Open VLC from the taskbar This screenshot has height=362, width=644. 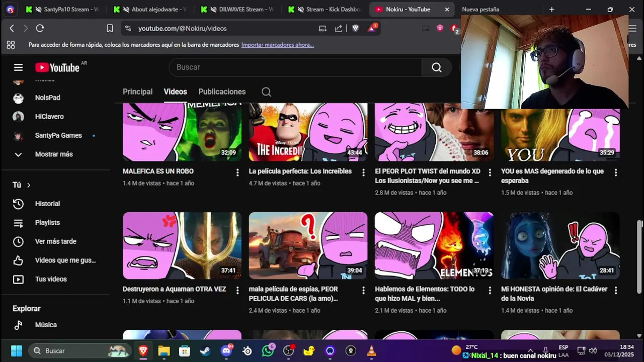coord(371,350)
